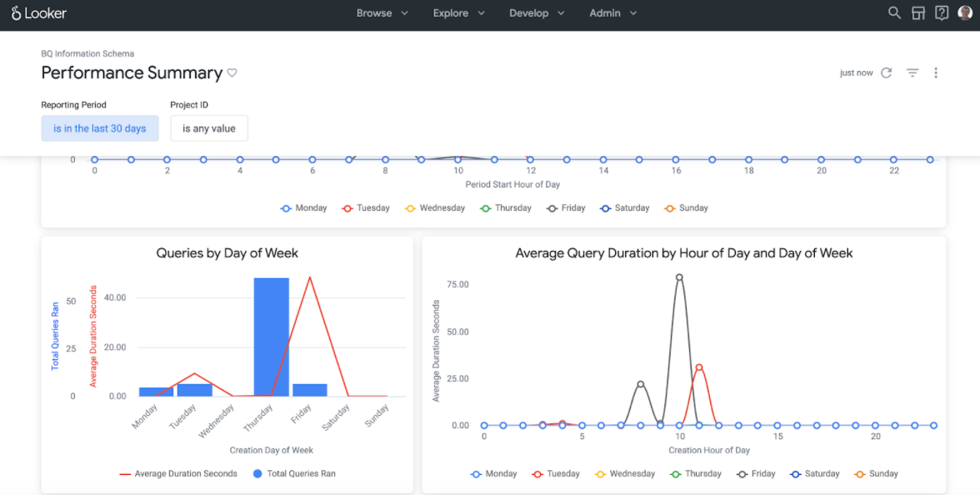The width and height of the screenshot is (980, 495).
Task: Click the Tuesday legend item in top chart
Action: pyautogui.click(x=365, y=208)
